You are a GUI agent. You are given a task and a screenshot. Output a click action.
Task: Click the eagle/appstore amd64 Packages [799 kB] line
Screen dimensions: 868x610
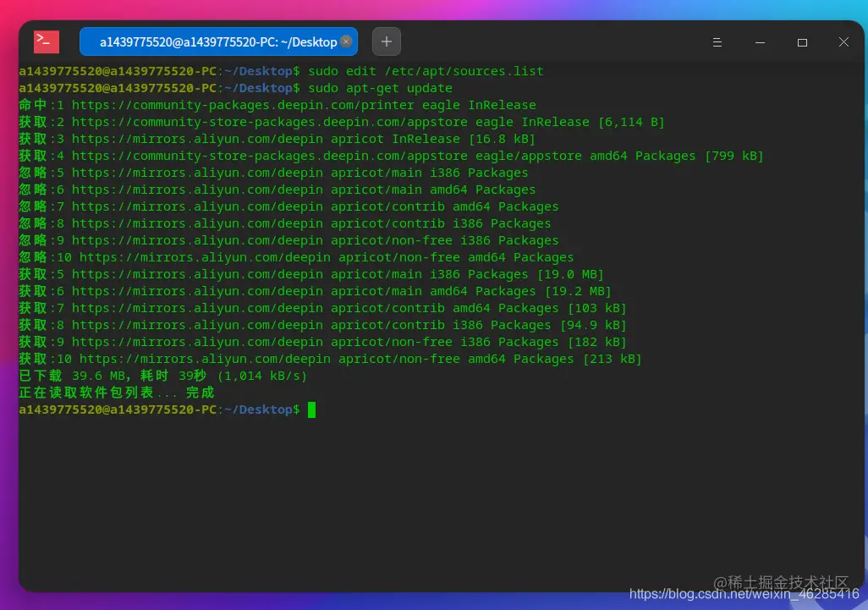(392, 157)
